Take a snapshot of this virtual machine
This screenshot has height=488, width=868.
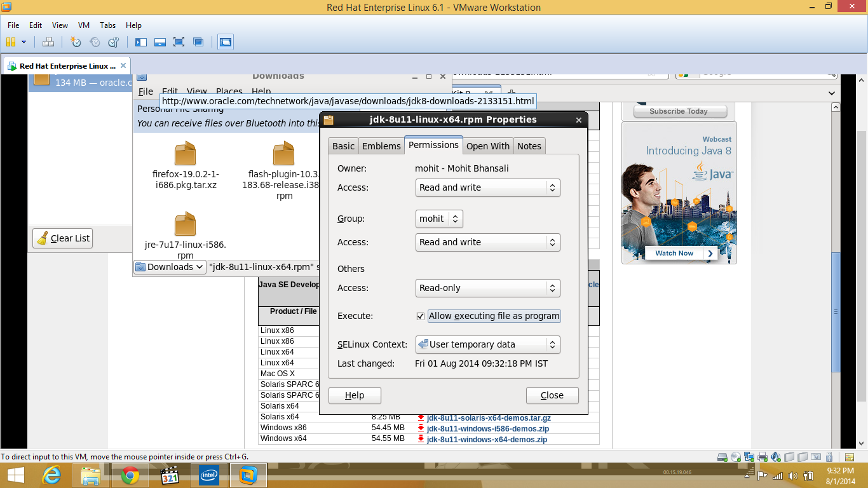[x=76, y=42]
